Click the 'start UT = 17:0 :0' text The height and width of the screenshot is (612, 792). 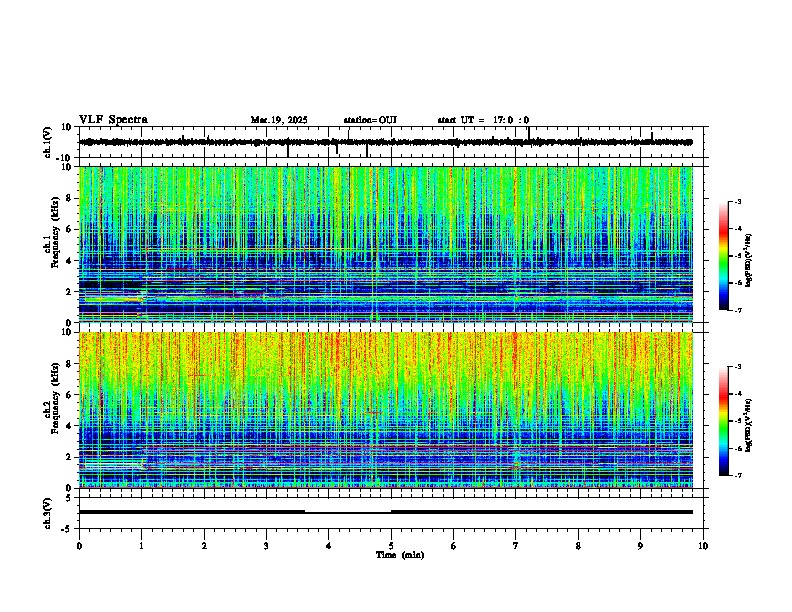483,120
